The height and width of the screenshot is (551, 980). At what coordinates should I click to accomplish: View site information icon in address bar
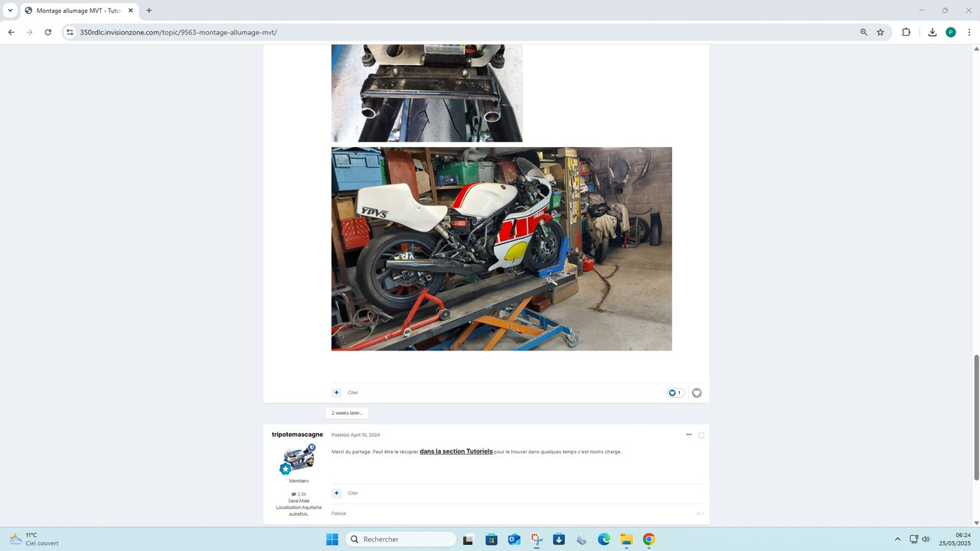click(70, 32)
